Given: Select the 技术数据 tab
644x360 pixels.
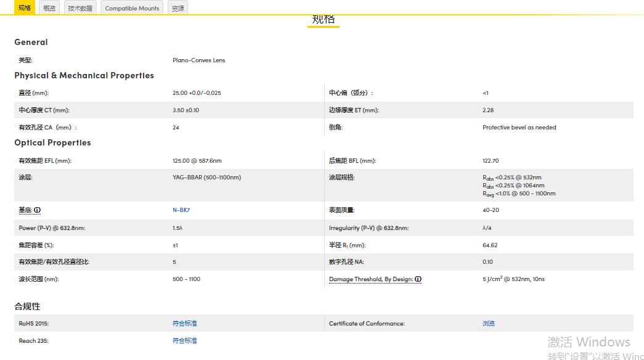Looking at the screenshot, I should [x=80, y=8].
